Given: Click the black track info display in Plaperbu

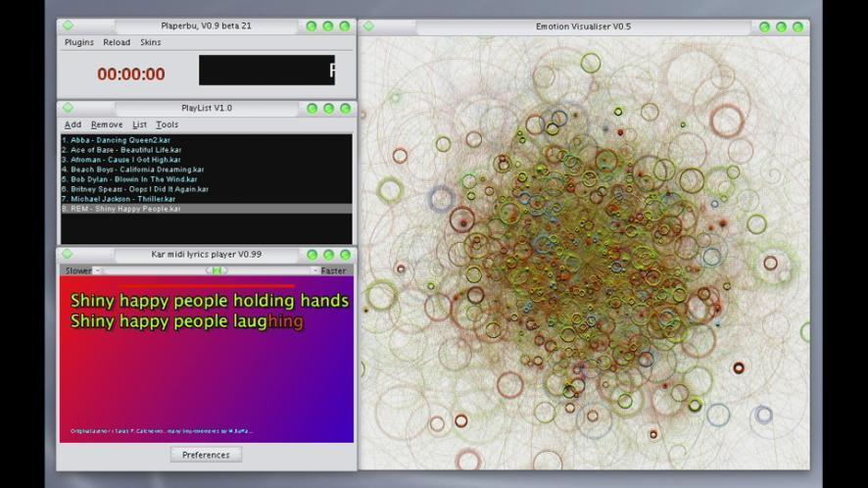Looking at the screenshot, I should [266, 70].
